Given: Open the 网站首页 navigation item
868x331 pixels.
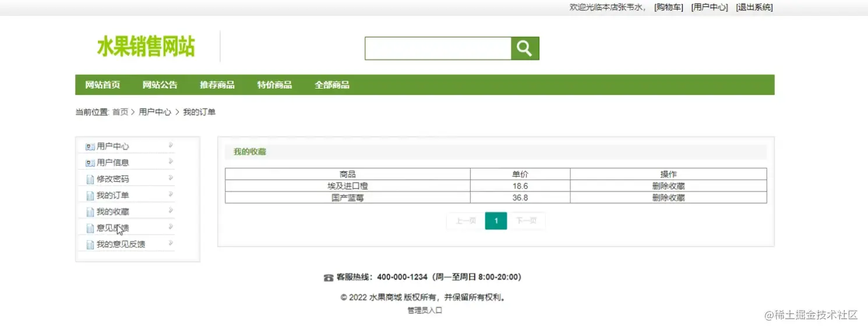Looking at the screenshot, I should pos(103,85).
